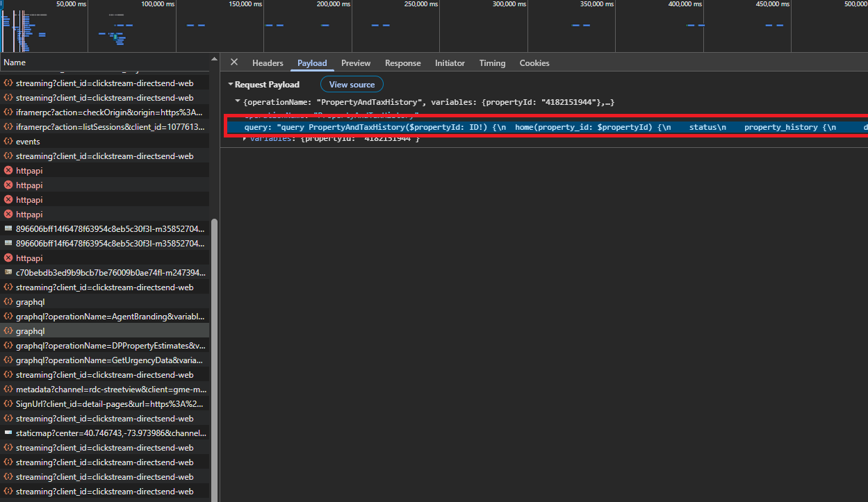Show the Timing tab

(x=492, y=63)
